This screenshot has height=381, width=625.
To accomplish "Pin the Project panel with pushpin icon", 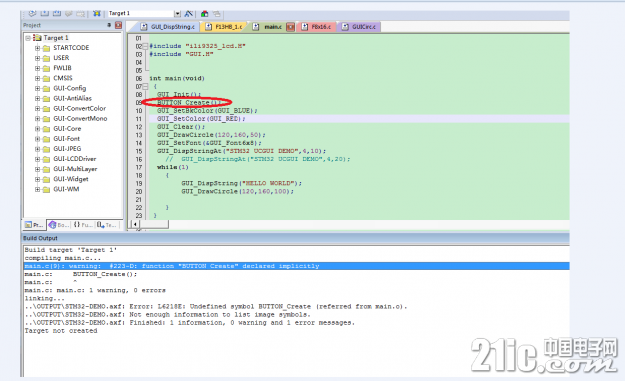I will coord(109,25).
